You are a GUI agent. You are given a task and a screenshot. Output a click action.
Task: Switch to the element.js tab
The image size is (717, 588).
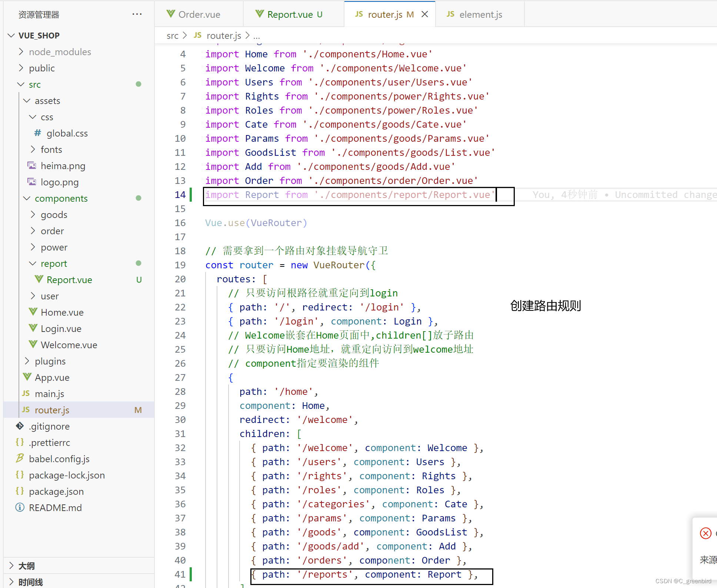(480, 14)
